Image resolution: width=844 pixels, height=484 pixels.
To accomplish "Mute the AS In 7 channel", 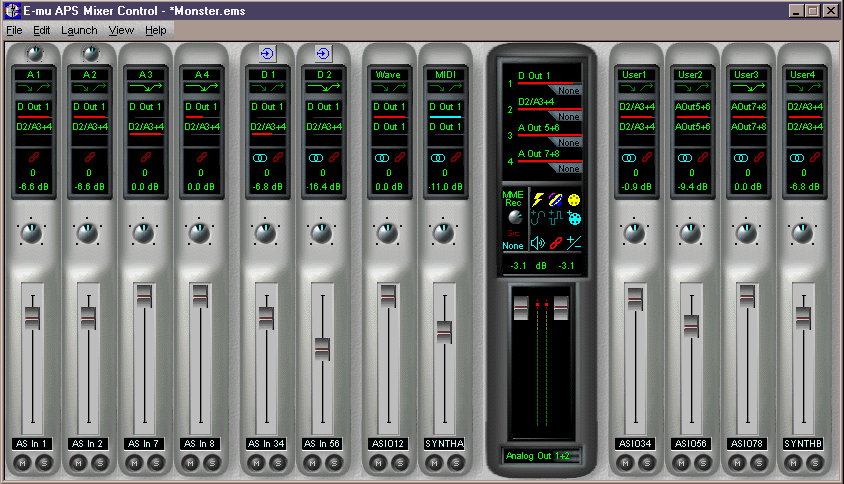I will click(135, 462).
